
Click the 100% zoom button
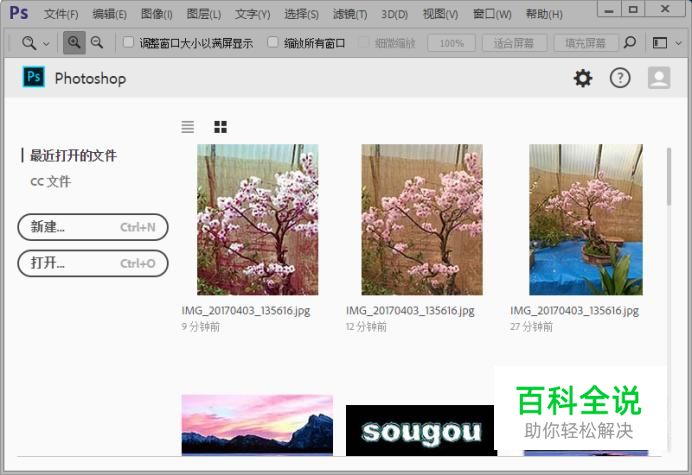click(451, 43)
